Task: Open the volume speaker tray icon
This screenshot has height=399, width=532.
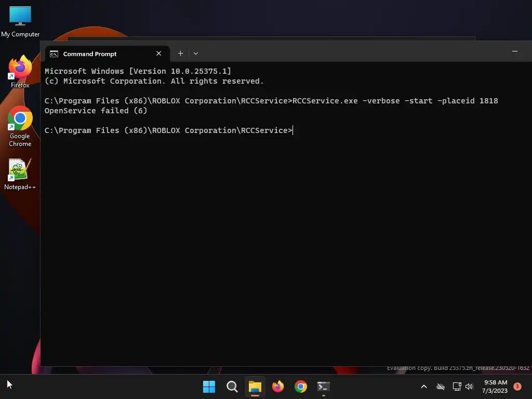Action: 469,387
